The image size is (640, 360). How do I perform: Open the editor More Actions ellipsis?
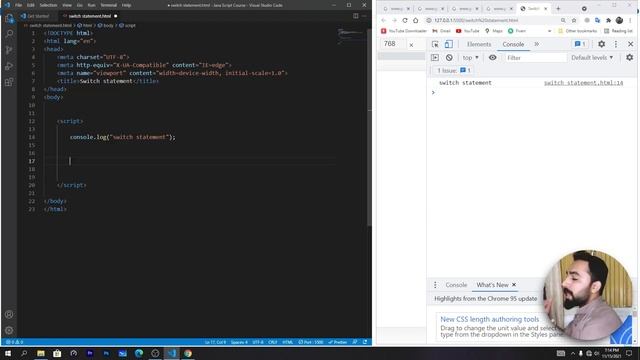tap(364, 16)
